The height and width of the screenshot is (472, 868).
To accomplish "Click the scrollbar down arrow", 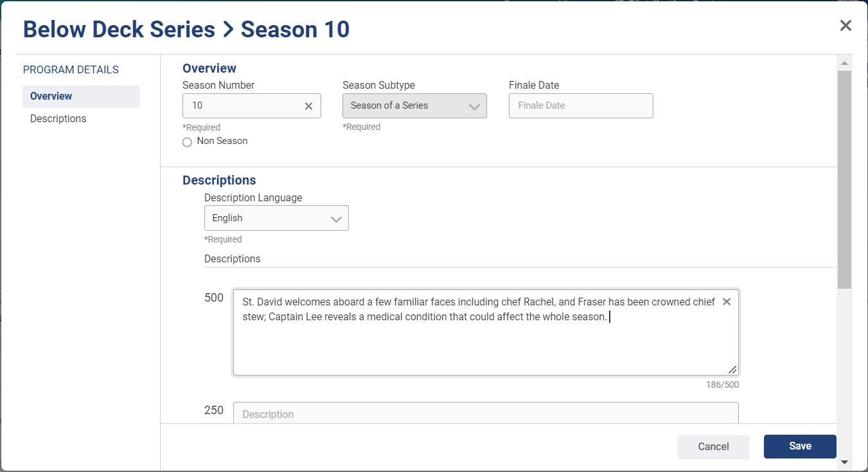I will click(x=844, y=462).
